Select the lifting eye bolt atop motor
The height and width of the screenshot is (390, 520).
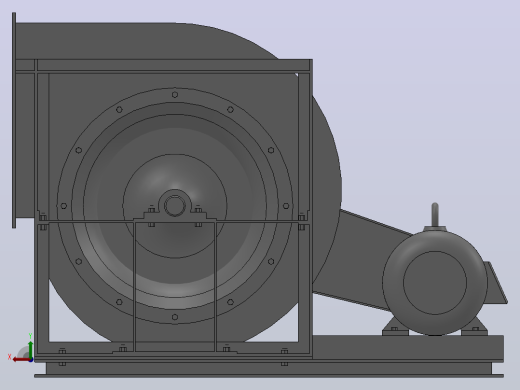click(x=435, y=215)
